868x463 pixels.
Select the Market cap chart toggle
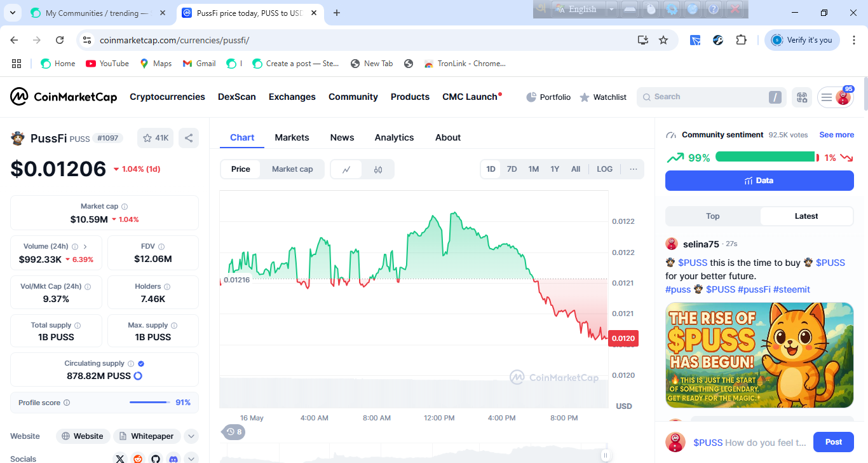click(292, 169)
